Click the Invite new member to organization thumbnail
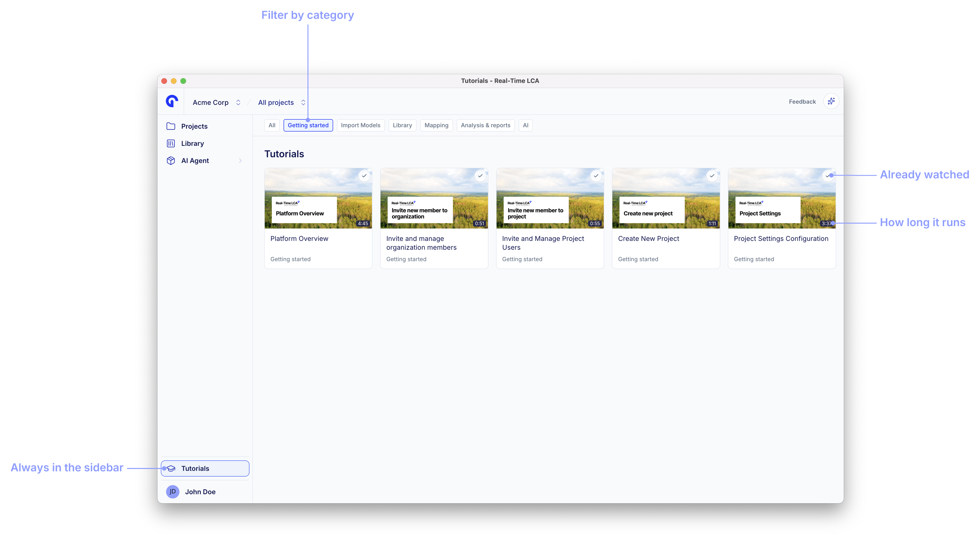Screen dimensions: 980x549 (x=434, y=198)
